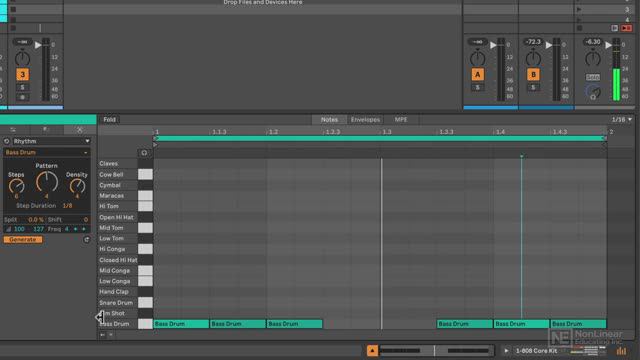Image resolution: width=640 pixels, height=360 pixels.
Task: Click the headphone cue volume knob on master
Action: (x=593, y=92)
